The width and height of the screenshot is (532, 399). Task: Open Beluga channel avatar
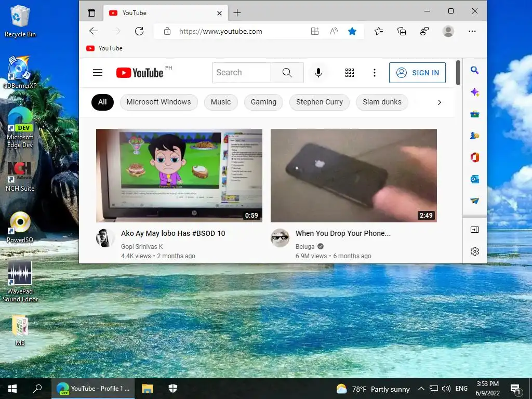coord(280,238)
